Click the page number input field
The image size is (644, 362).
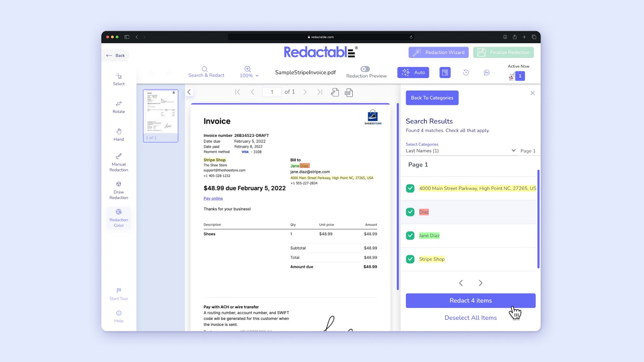tap(272, 92)
